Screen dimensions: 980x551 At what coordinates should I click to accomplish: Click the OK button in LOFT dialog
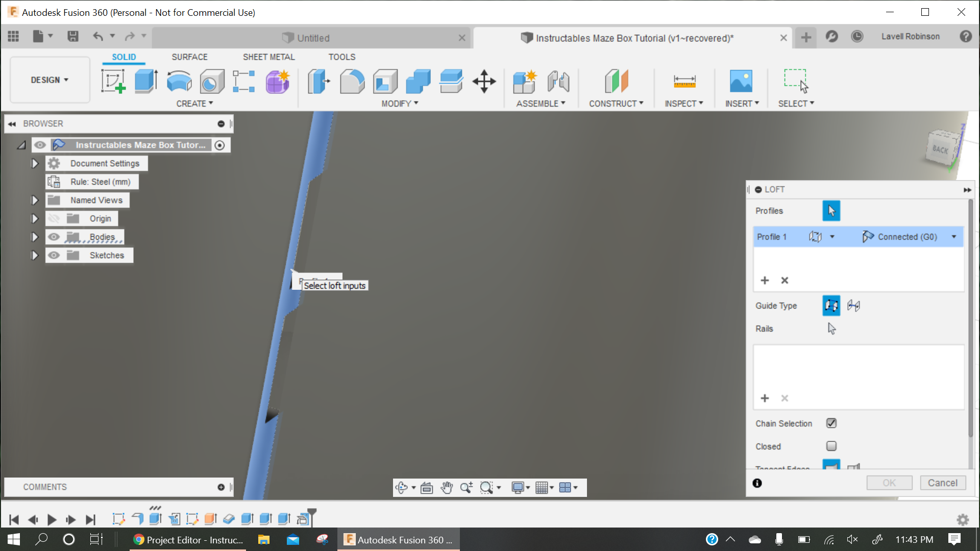coord(889,483)
